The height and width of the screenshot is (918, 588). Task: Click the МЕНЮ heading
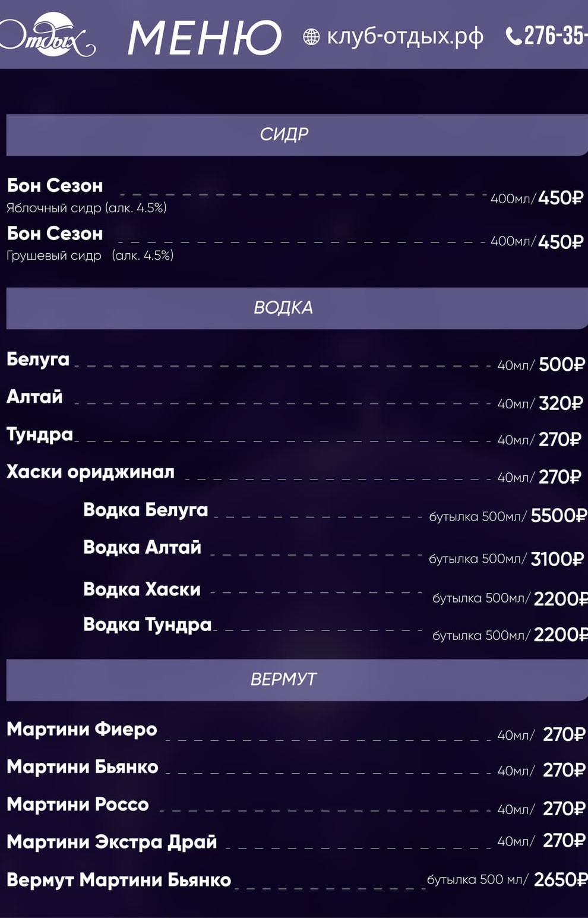pyautogui.click(x=204, y=38)
